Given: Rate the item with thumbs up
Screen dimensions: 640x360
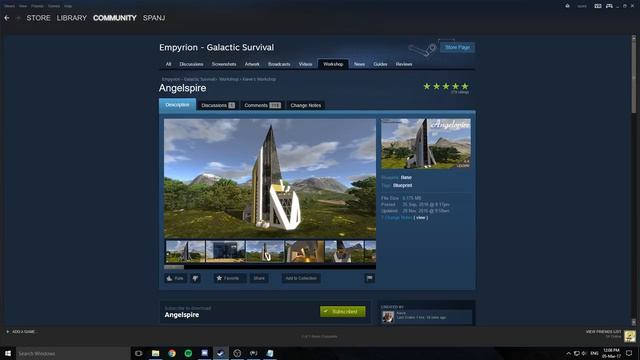Looking at the screenshot, I should 175,278.
